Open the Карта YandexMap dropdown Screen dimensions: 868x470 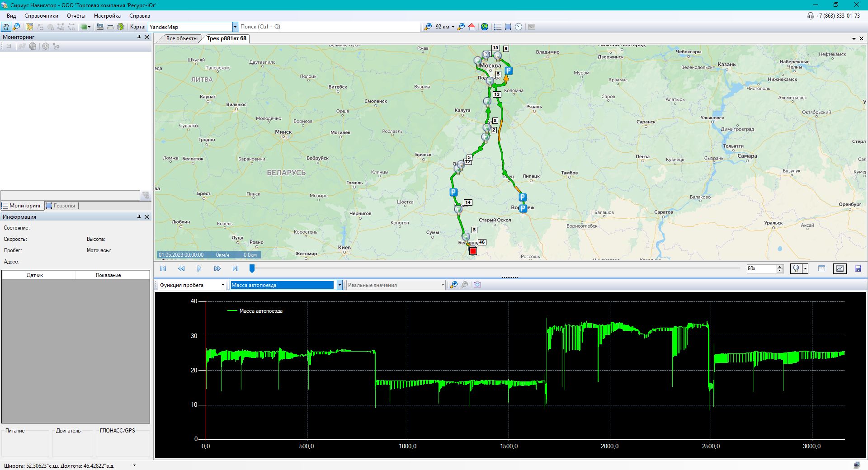[x=235, y=27]
